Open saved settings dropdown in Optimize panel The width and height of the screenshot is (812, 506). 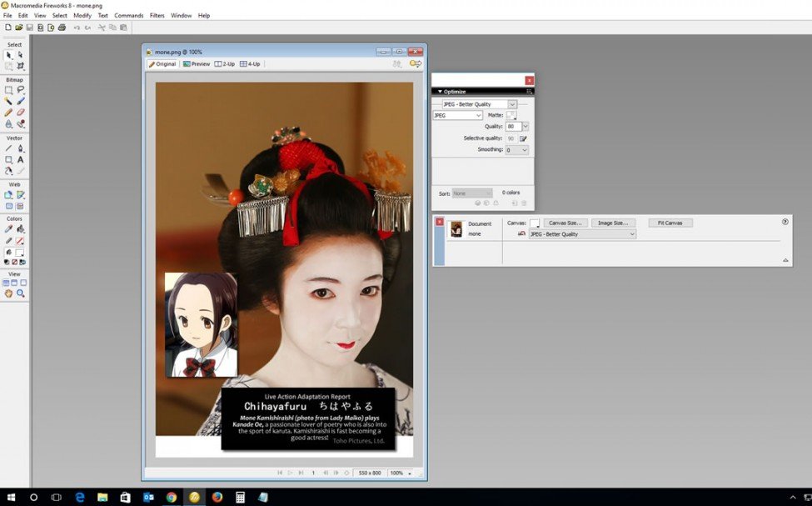pos(512,104)
